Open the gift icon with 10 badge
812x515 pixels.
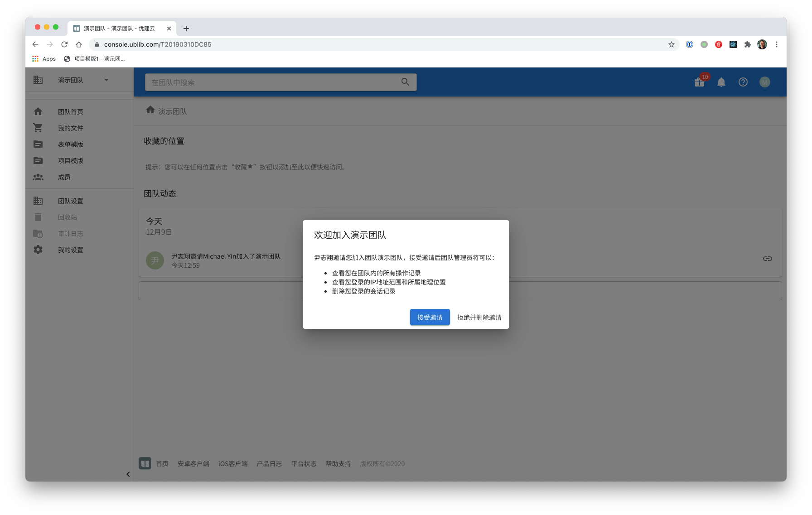click(x=700, y=82)
